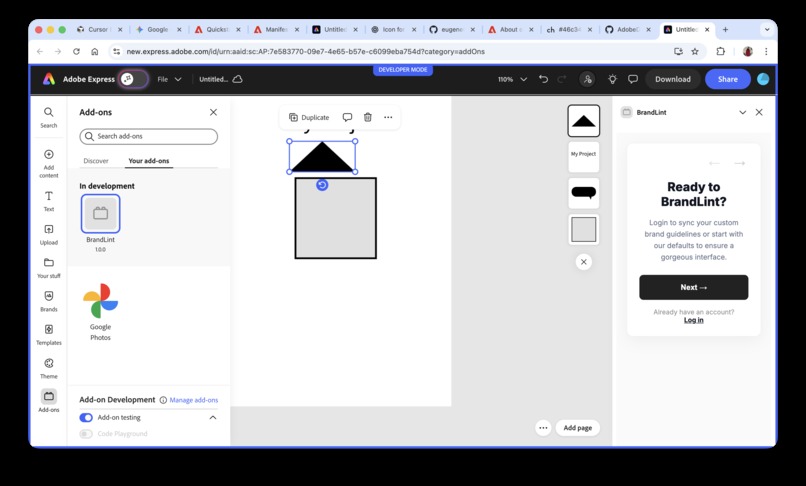Viewport: 806px width, 486px height.
Task: Click the redo arrow in header
Action: pos(562,79)
